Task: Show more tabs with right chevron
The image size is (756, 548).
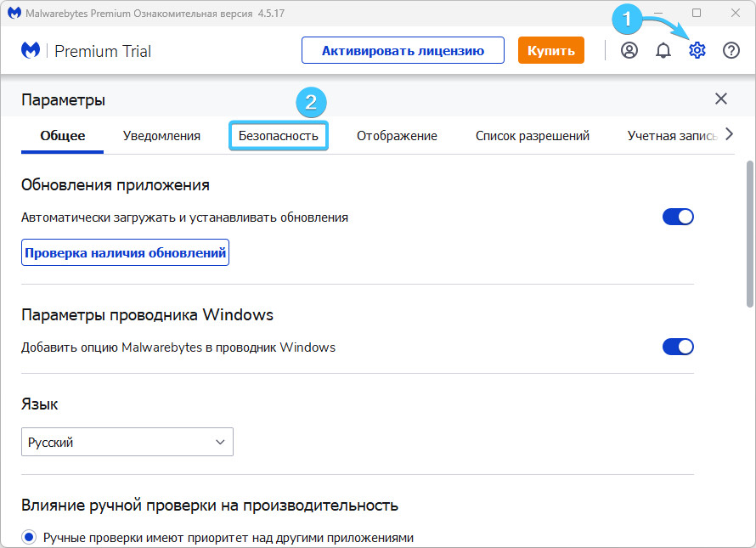Action: click(x=729, y=134)
